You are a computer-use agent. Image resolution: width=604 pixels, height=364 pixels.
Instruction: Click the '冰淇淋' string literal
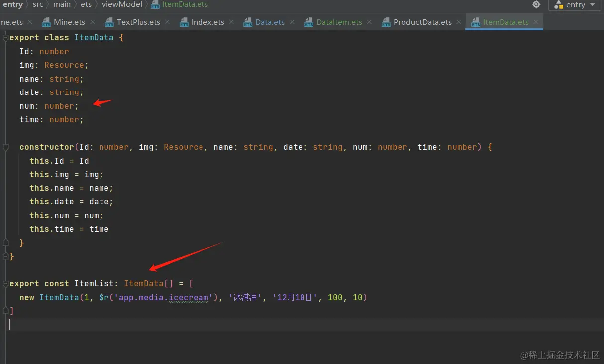(x=246, y=298)
